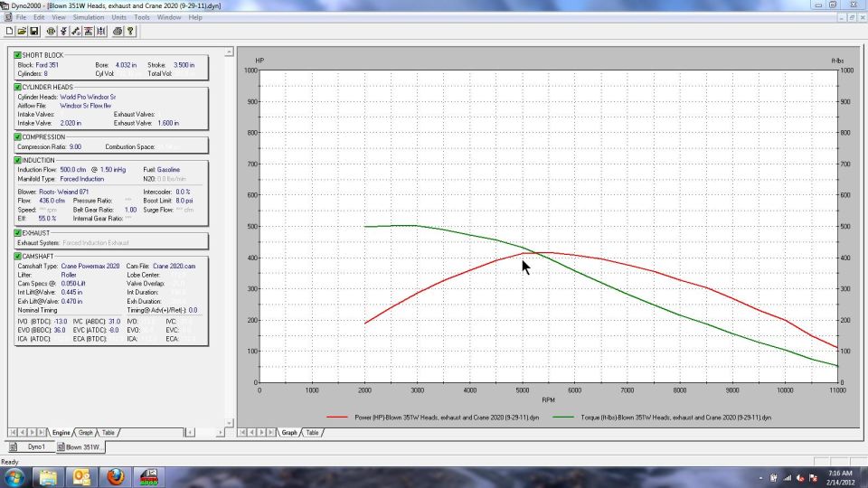Open Cylinder Heads selection World Pro Windsor Sr

88,97
